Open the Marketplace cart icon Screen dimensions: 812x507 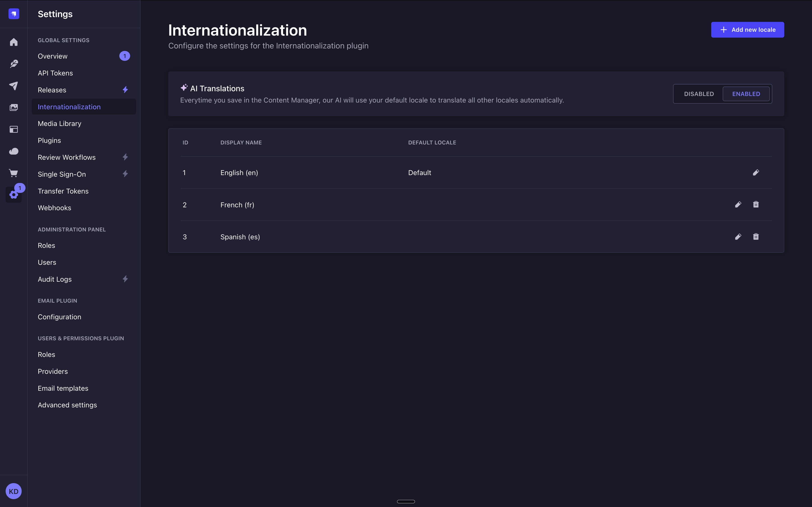14,173
